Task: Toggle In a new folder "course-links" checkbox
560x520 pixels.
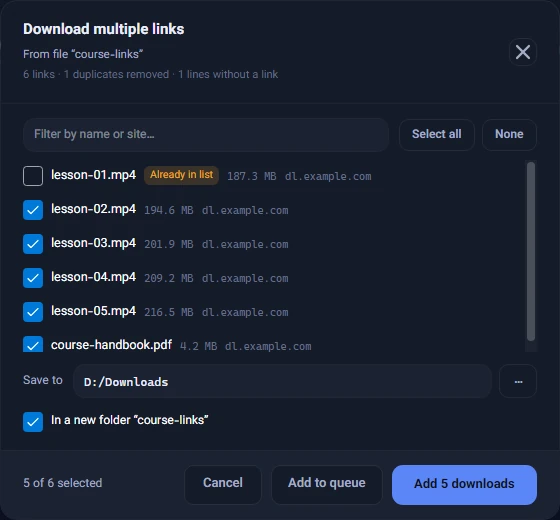Action: [x=33, y=422]
